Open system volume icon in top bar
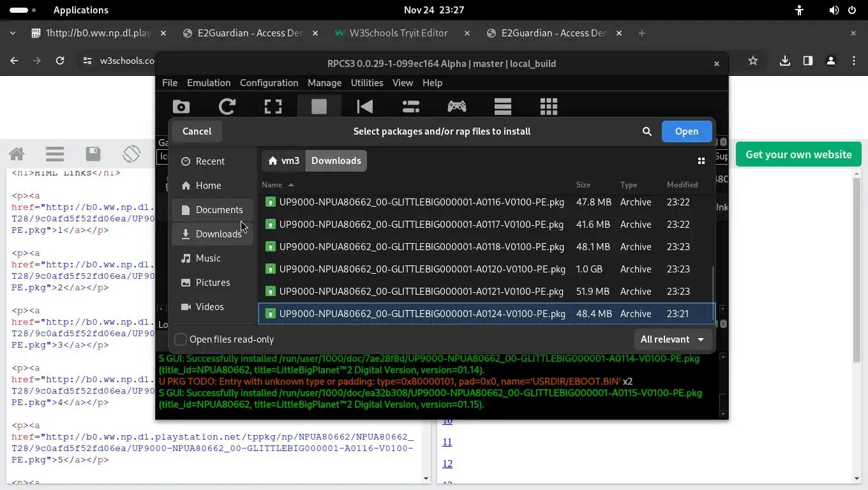868x490 pixels. (834, 10)
